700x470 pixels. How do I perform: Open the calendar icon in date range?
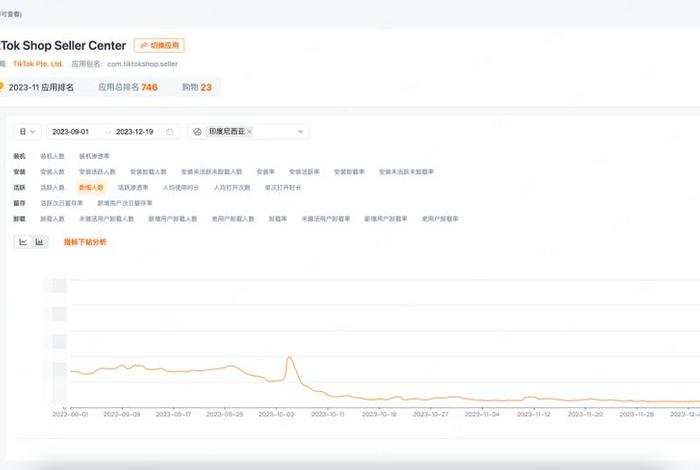(x=170, y=132)
